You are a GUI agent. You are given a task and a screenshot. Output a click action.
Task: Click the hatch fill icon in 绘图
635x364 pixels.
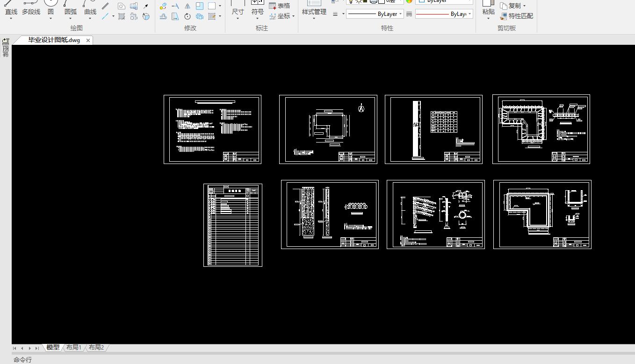[x=122, y=16]
